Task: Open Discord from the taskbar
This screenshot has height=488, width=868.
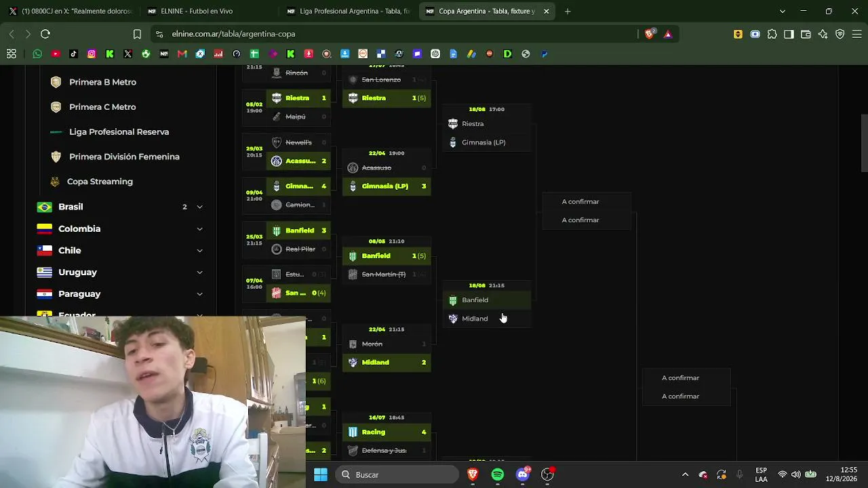Action: click(x=523, y=474)
